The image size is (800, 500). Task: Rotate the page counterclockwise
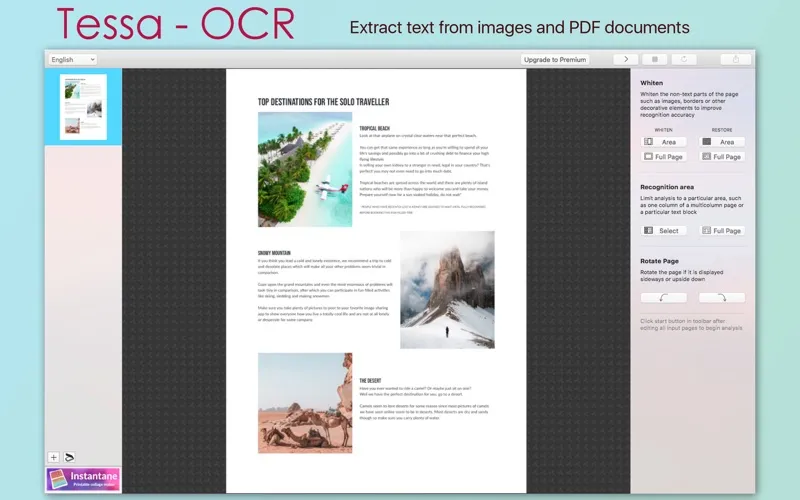click(663, 297)
